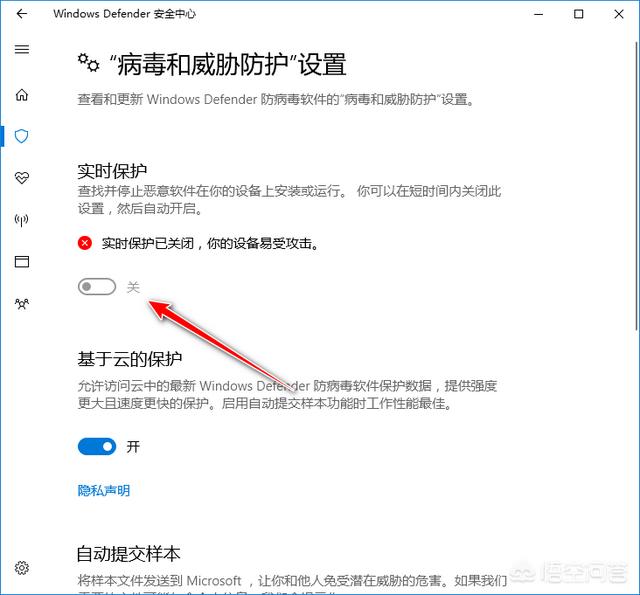Click the 自动提交样本 section heading

[x=129, y=554]
